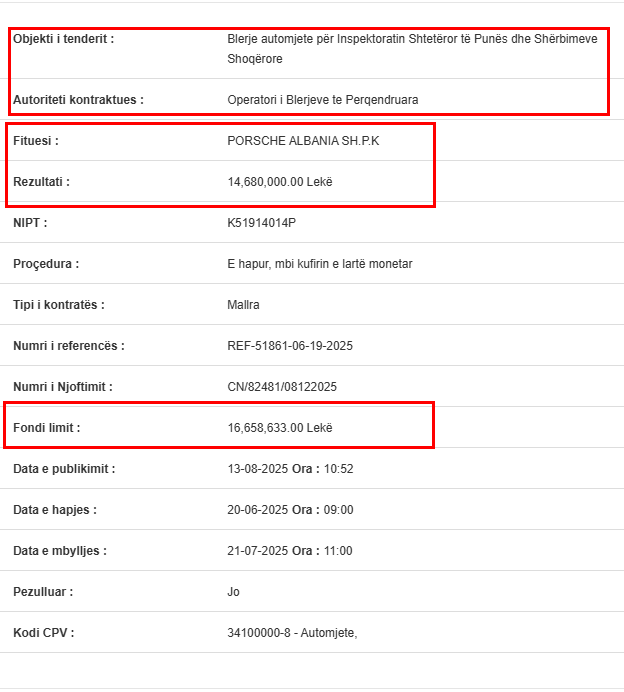624x692 pixels.
Task: Click the 'Pezulluar' value 'Jo'
Action: coord(234,592)
